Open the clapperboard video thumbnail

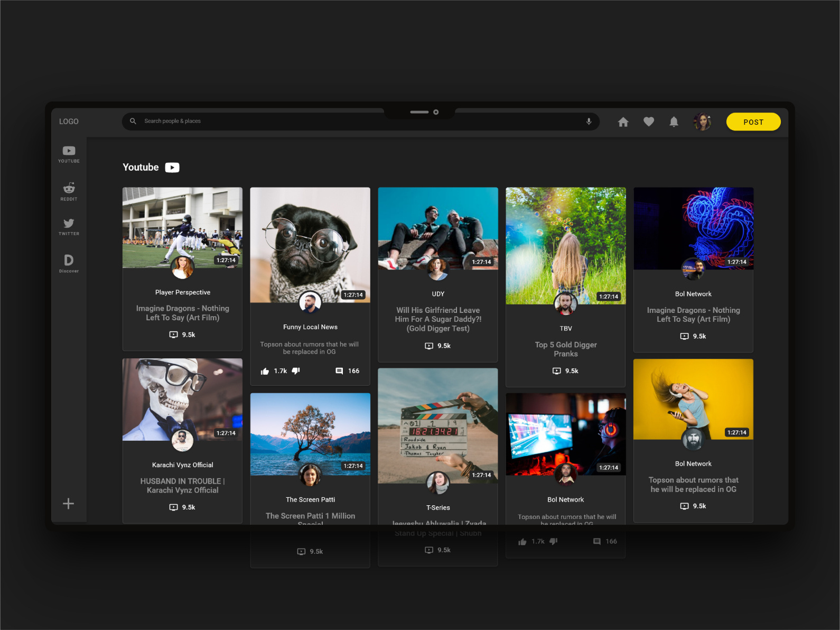[x=438, y=426]
